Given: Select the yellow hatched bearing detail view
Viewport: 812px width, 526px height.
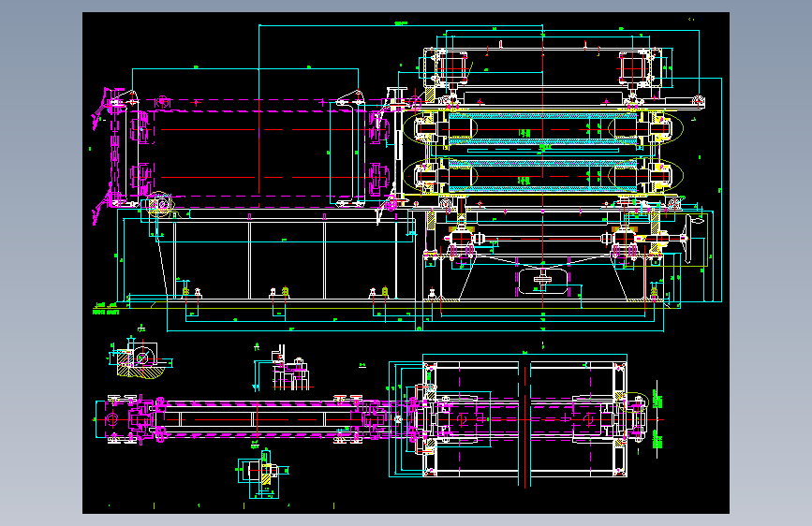Looking at the screenshot, I should point(140,354).
